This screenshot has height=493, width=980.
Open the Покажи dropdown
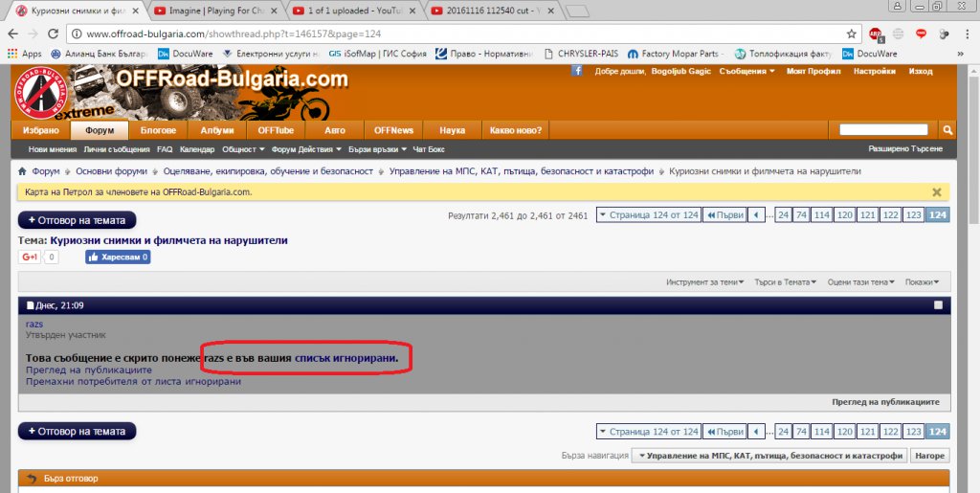point(922,282)
